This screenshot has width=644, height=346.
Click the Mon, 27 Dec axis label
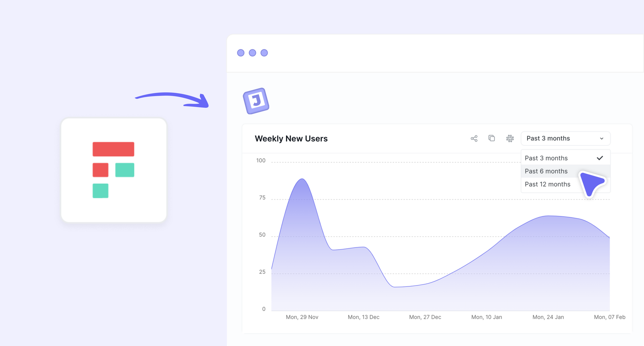coord(425,317)
